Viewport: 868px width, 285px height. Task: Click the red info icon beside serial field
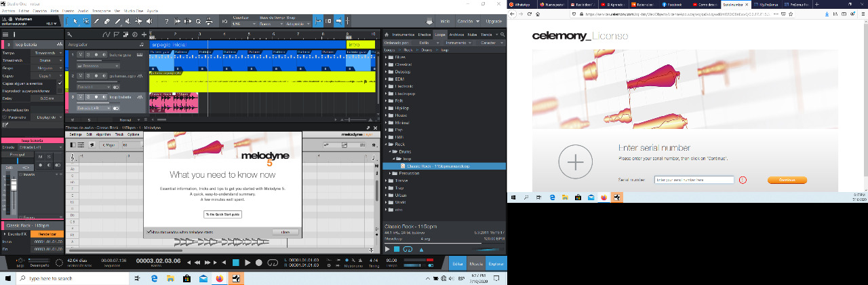coord(743,180)
